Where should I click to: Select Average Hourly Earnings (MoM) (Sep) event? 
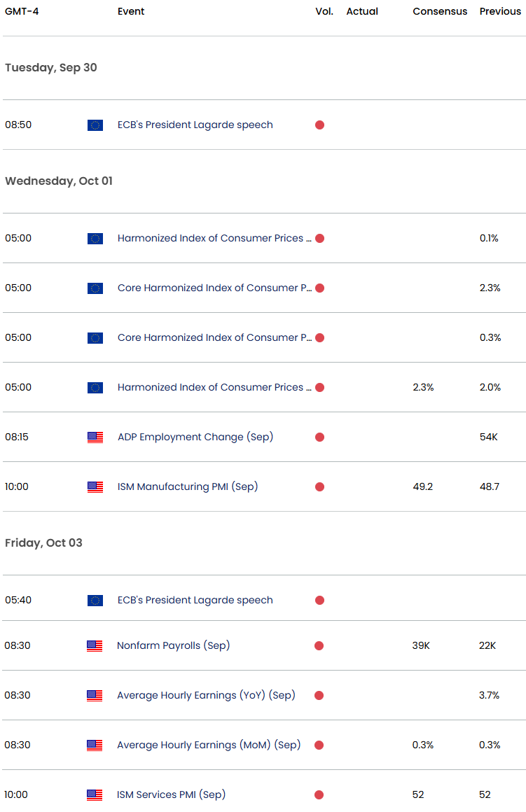[x=208, y=745]
